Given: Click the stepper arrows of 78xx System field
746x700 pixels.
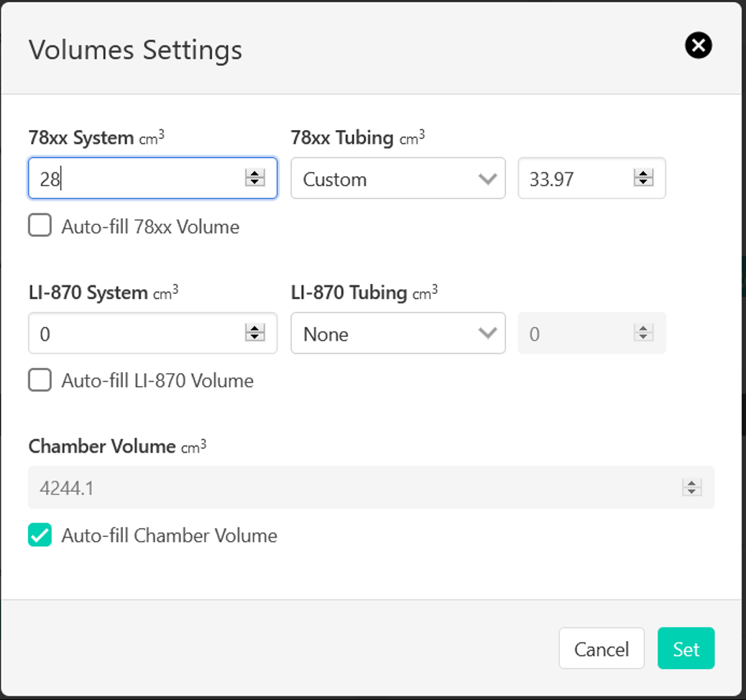Looking at the screenshot, I should click(254, 178).
